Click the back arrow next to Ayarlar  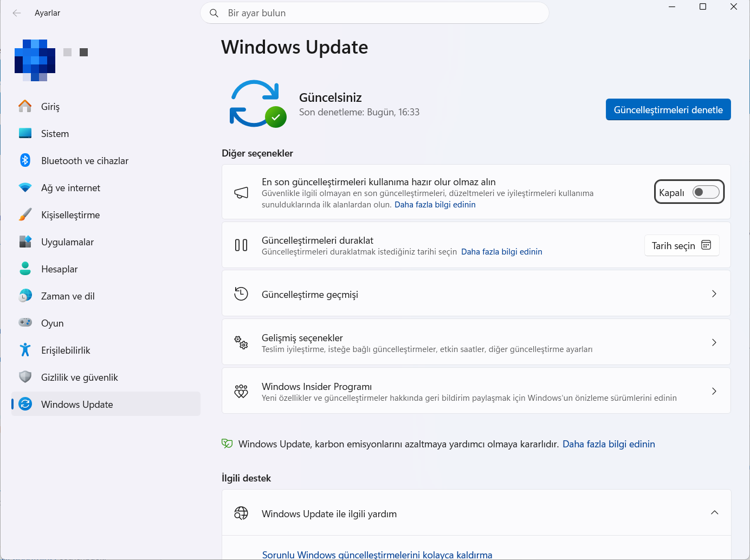pyautogui.click(x=17, y=13)
